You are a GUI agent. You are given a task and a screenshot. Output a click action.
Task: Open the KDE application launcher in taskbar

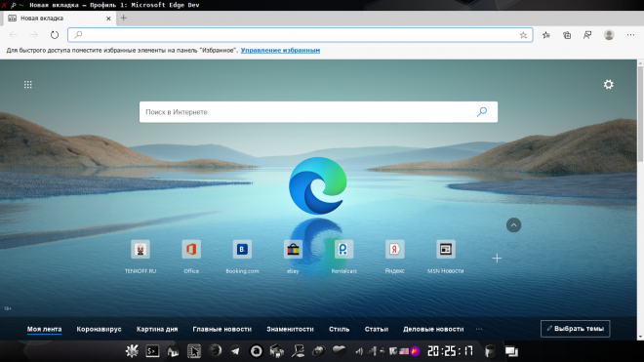pos(132,351)
